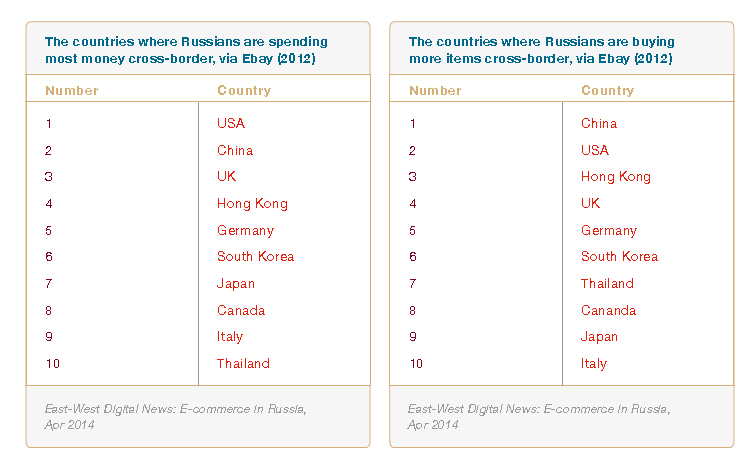Click Thailand ranked tenth in left table
The height and width of the screenshot is (464, 756).
tap(243, 364)
